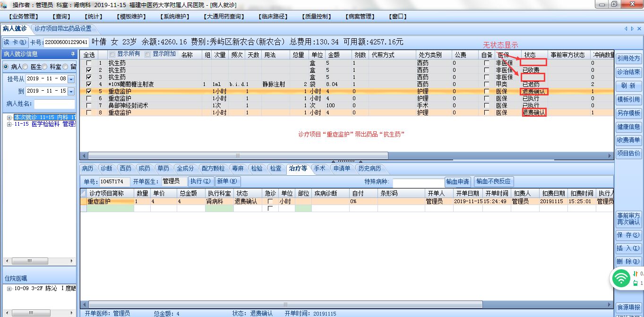Image resolution: width=644 pixels, height=317 pixels.
Task: Open the 系统维护 menu
Action: (x=176, y=17)
